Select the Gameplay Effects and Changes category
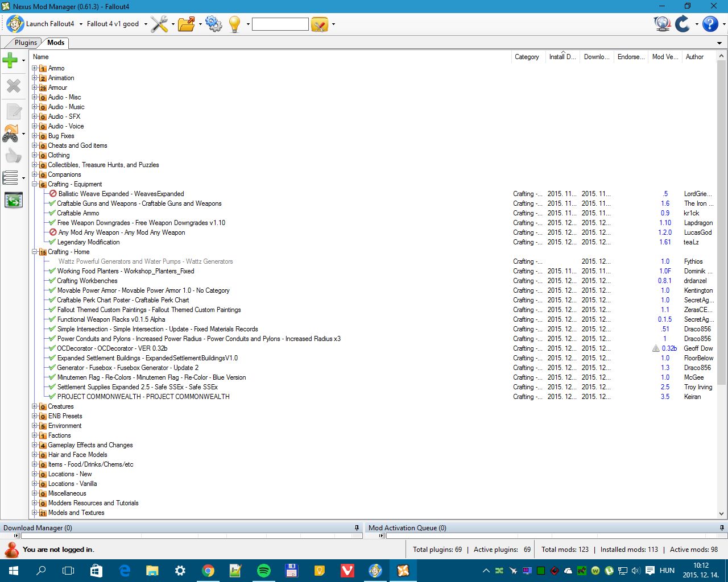Image resolution: width=728 pixels, height=582 pixels. [90, 445]
